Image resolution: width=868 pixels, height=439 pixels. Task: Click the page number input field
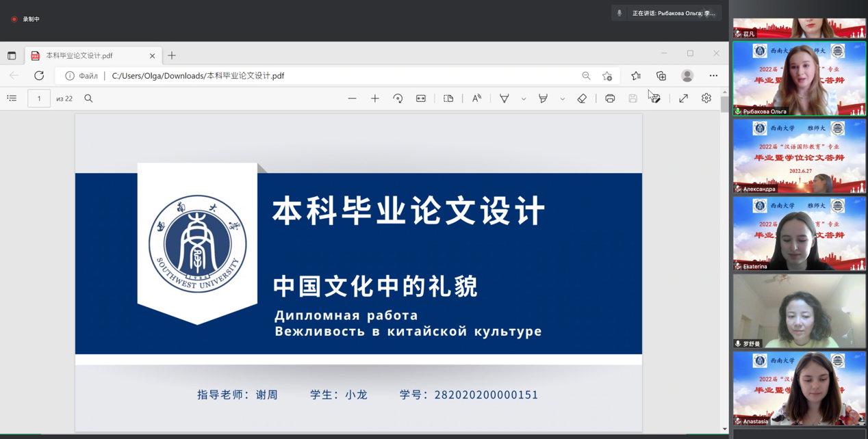[39, 98]
